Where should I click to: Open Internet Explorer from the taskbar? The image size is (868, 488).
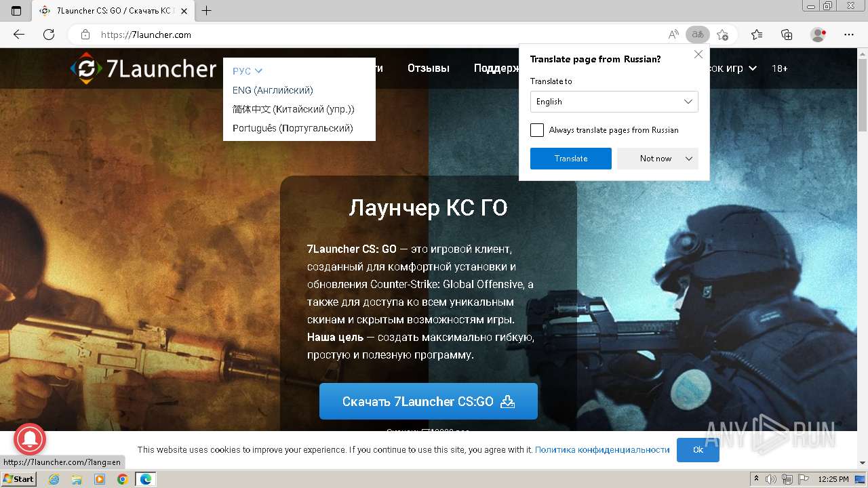(x=54, y=479)
